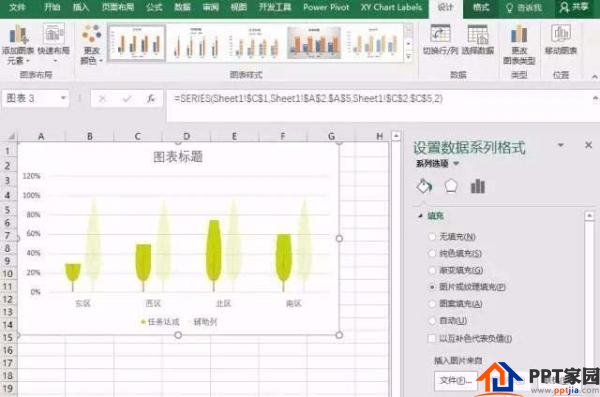
Task: Open Fill & Line paint bucket tab
Action: click(424, 186)
